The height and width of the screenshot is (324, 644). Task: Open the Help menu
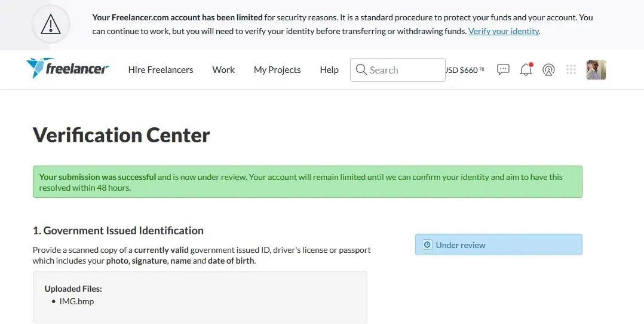click(x=329, y=70)
